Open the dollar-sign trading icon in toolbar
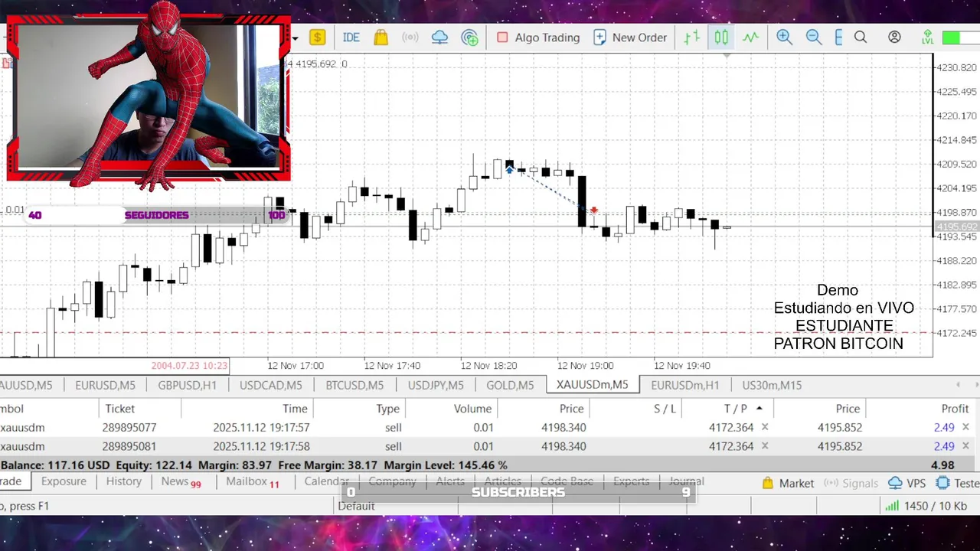This screenshot has width=980, height=551. pyautogui.click(x=317, y=37)
